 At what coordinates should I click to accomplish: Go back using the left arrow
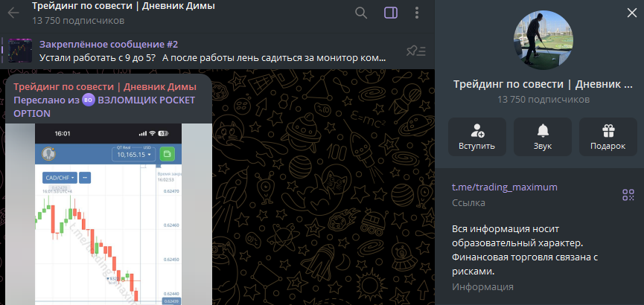coord(13,13)
